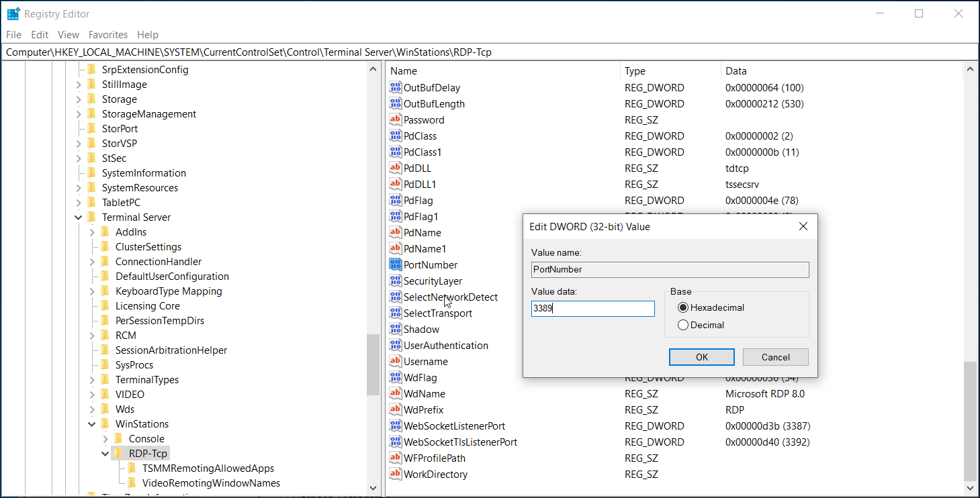Collapse the WinStations key
This screenshot has height=498, width=980.
[92, 424]
